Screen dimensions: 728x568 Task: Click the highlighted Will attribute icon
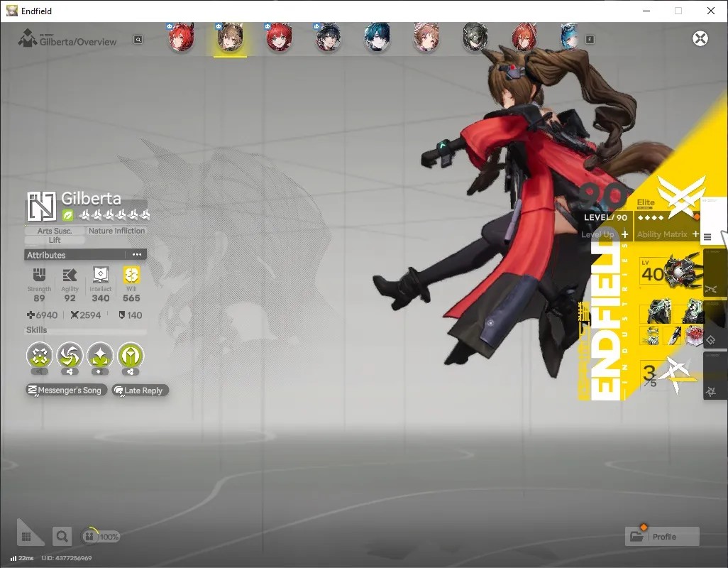[131, 275]
